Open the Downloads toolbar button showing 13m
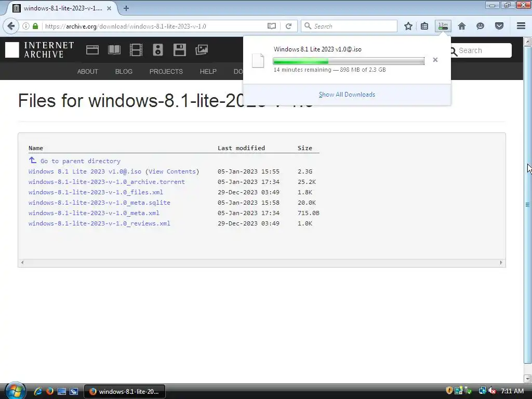 [443, 26]
